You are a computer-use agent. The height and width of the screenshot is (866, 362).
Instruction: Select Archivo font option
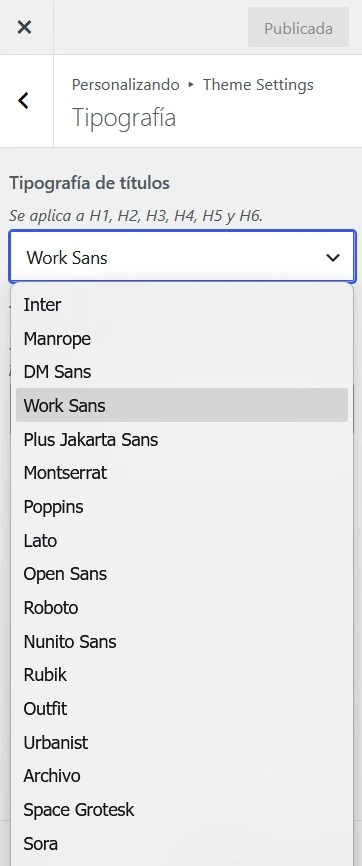tap(182, 775)
